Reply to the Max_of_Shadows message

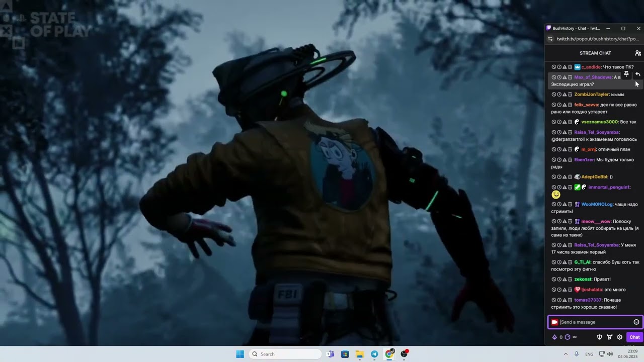[637, 74]
